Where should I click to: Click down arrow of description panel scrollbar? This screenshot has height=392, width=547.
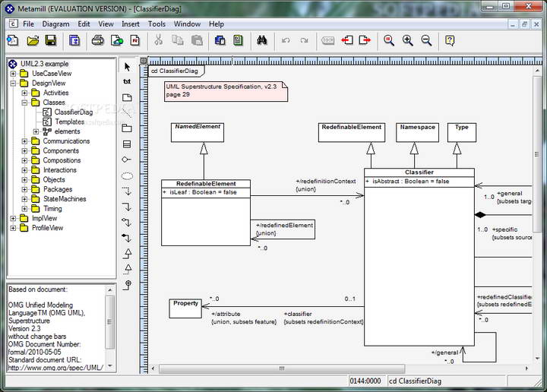110,365
